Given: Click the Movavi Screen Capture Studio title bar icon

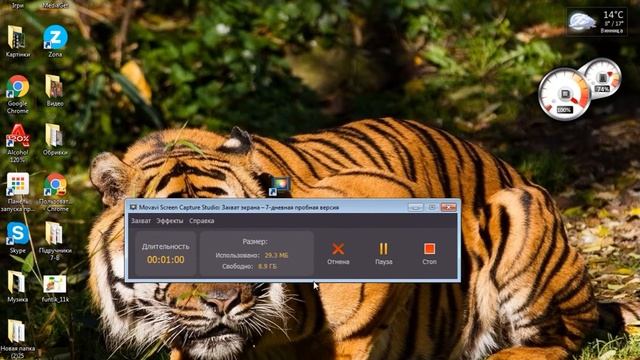Looking at the screenshot, I should pyautogui.click(x=133, y=207).
